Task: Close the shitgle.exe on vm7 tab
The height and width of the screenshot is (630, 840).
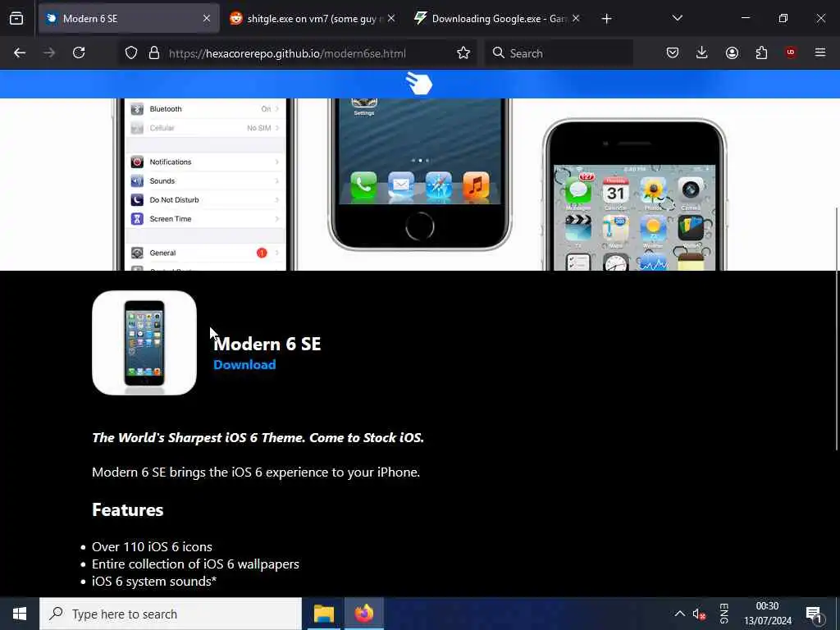Action: pyautogui.click(x=391, y=19)
